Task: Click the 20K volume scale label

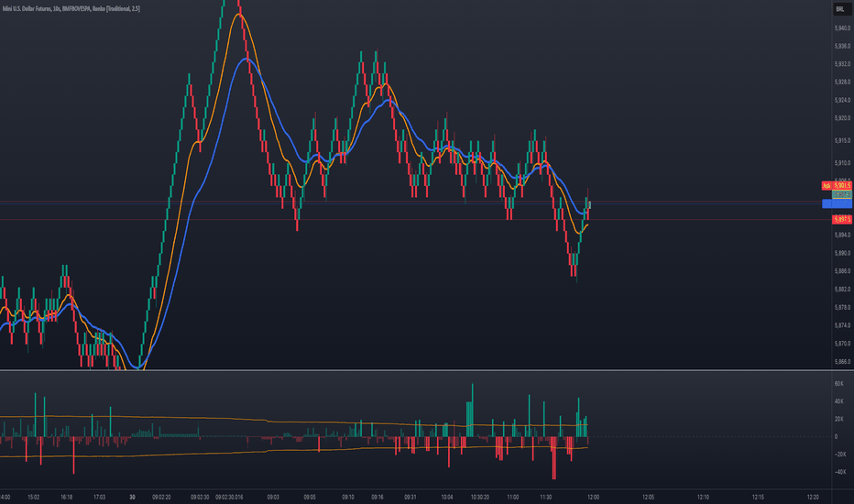Action: [838, 419]
